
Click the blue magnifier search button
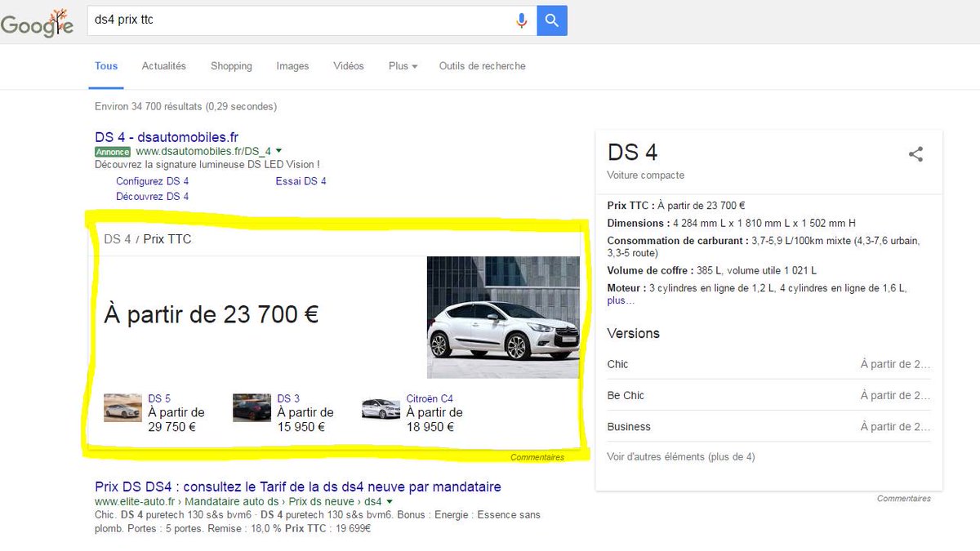click(x=552, y=20)
